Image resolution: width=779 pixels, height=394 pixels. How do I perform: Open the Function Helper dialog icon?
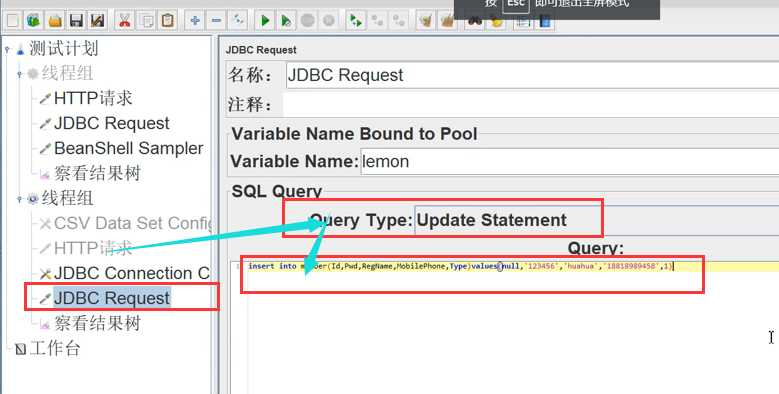click(x=523, y=22)
